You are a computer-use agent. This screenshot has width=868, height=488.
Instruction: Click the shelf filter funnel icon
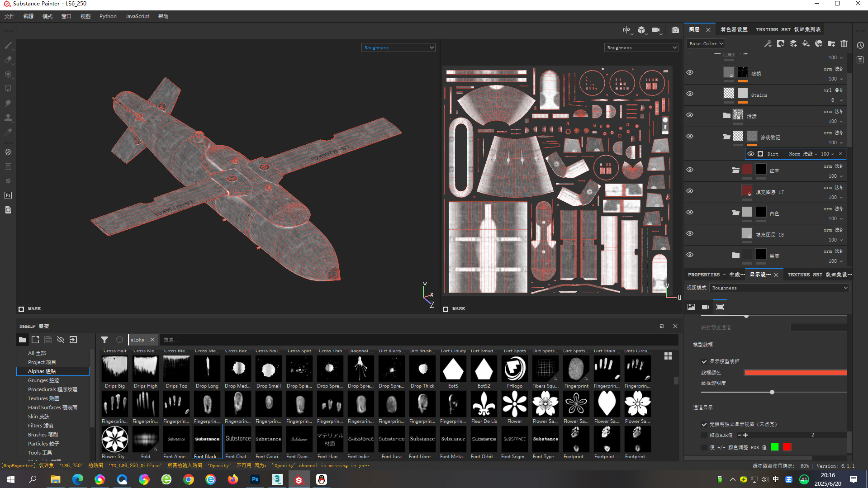pyautogui.click(x=104, y=340)
